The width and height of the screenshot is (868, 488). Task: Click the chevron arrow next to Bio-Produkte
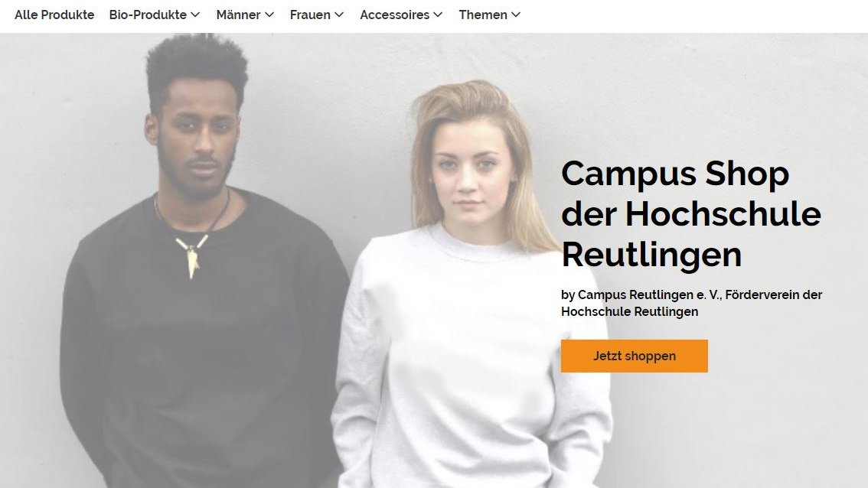click(195, 15)
